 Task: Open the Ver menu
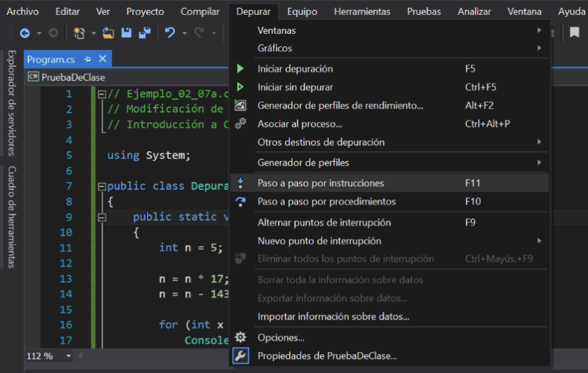click(103, 12)
